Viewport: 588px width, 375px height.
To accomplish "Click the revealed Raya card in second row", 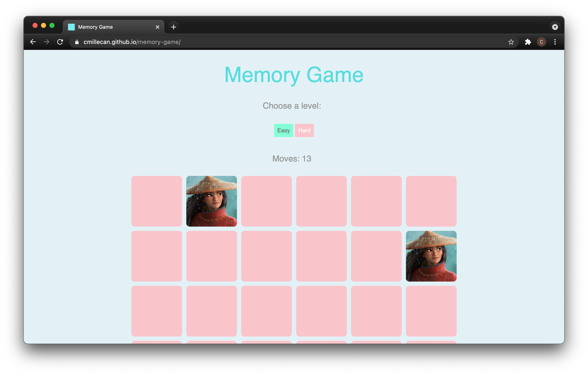I will (x=431, y=256).
